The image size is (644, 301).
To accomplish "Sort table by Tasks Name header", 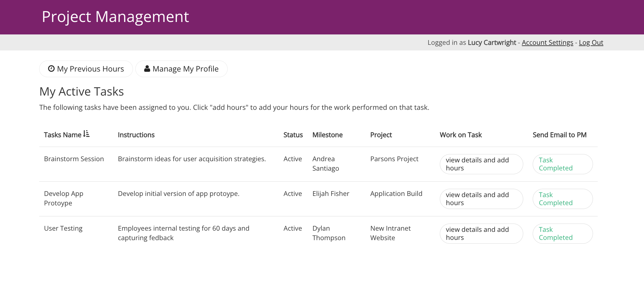I will (63, 135).
